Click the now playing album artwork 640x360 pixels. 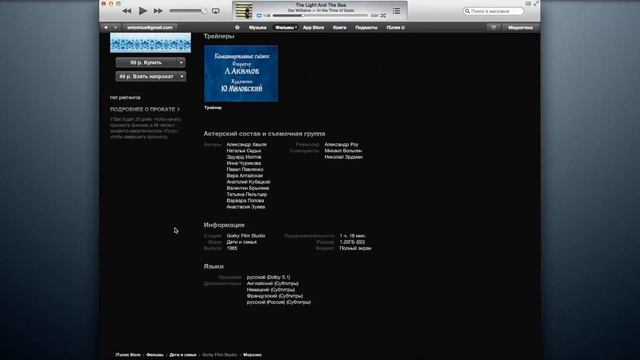(244, 11)
